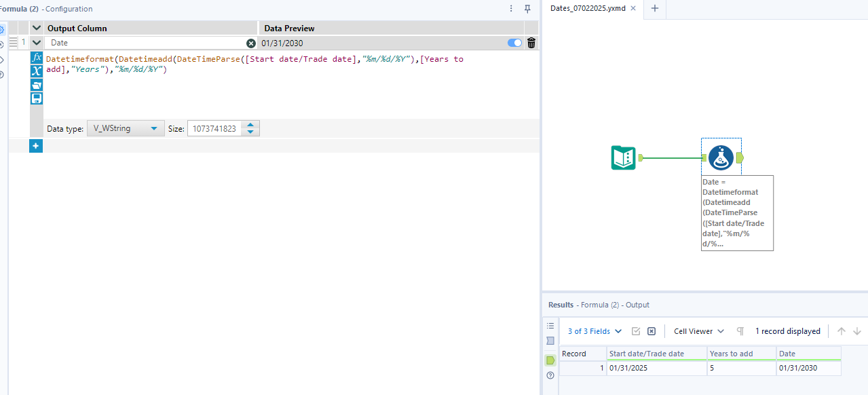Open the columns and constants X icon
The height and width of the screenshot is (395, 868).
tap(36, 71)
